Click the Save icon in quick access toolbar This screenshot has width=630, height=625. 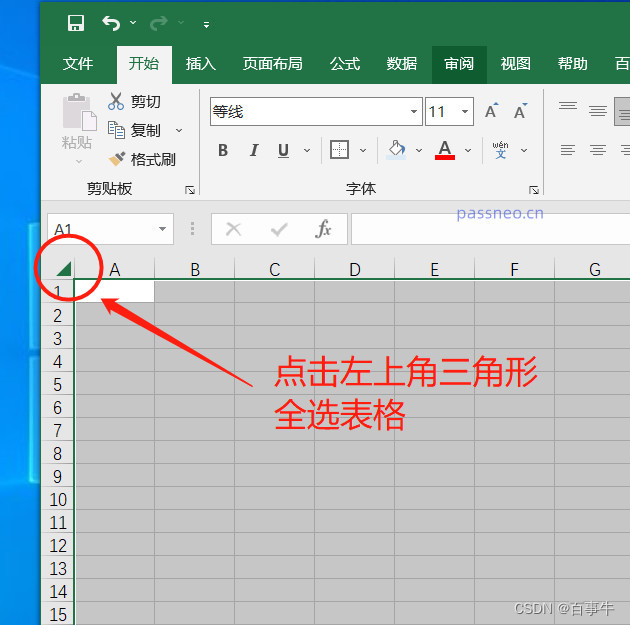(76, 23)
